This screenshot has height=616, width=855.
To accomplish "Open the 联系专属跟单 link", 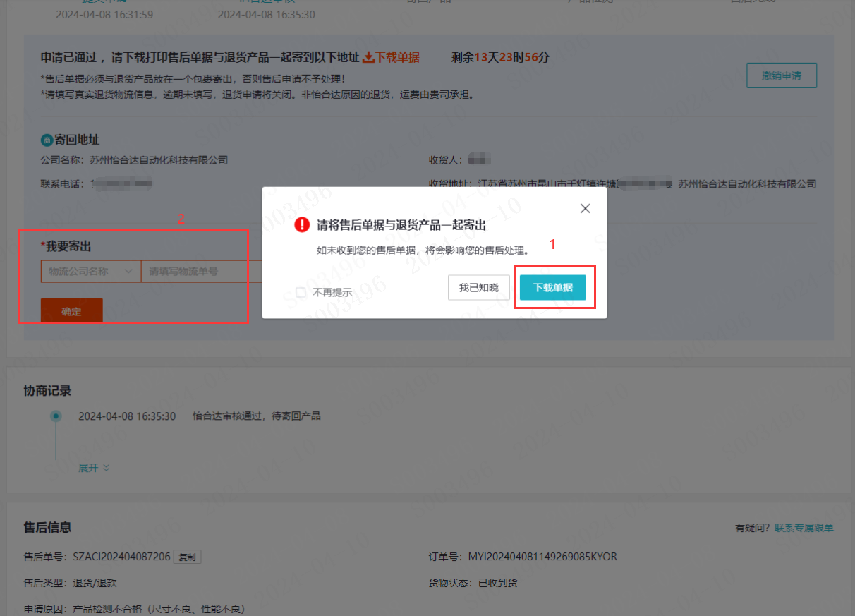I will 804,528.
